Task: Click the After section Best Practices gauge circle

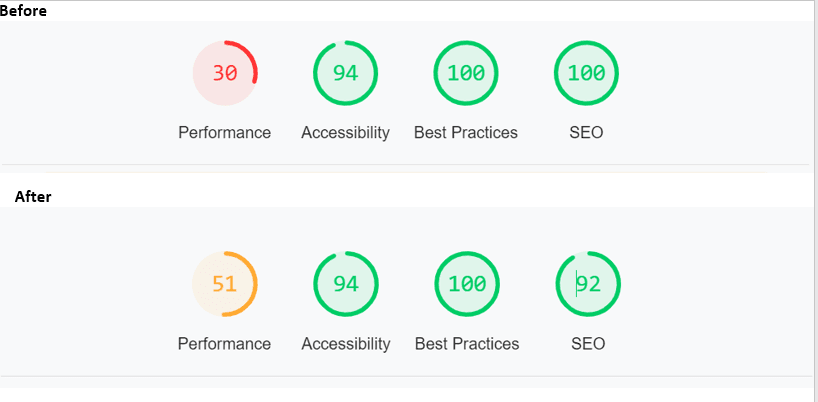Action: [467, 284]
